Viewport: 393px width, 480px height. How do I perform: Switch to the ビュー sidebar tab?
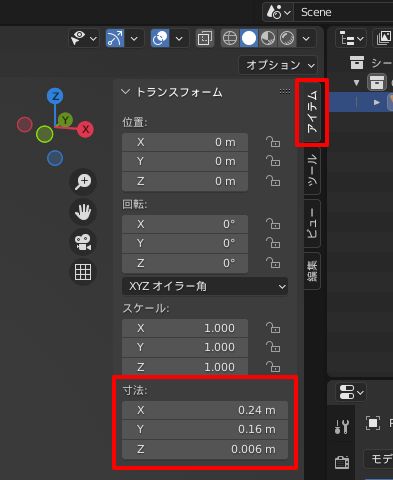[x=312, y=223]
